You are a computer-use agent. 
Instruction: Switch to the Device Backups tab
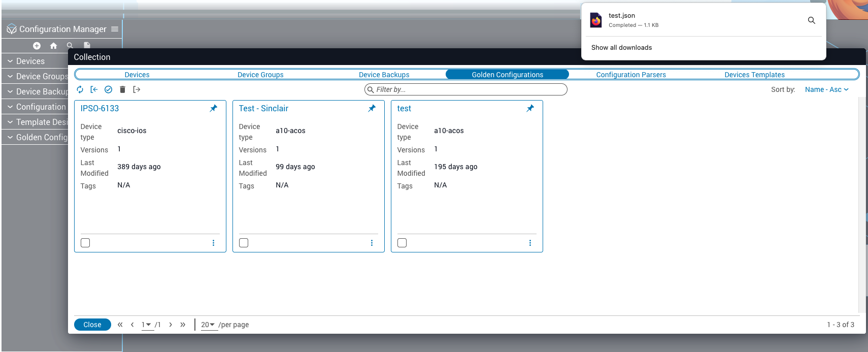click(384, 75)
